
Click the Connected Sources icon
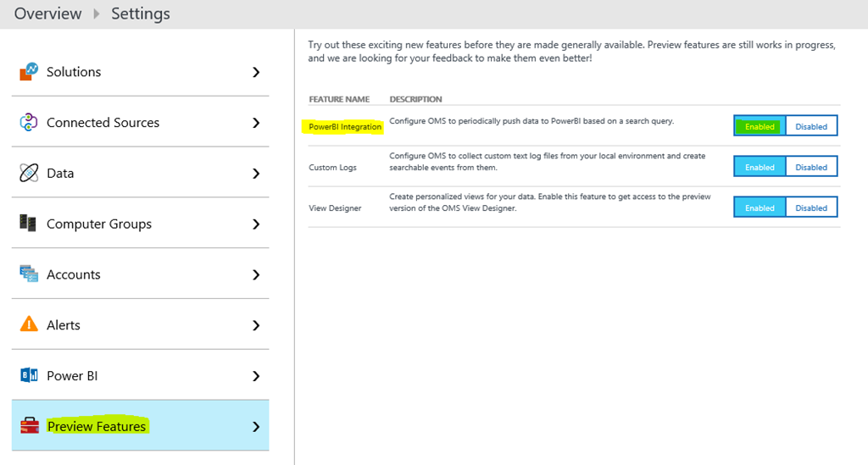click(29, 123)
